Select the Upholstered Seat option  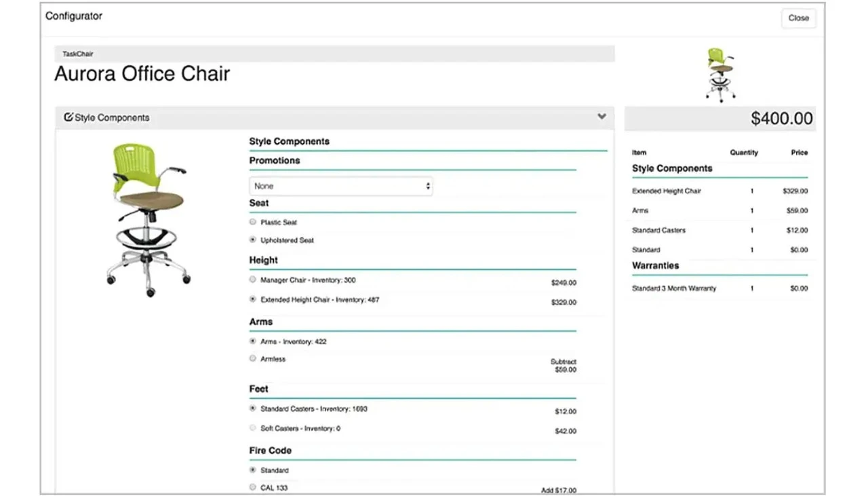252,240
